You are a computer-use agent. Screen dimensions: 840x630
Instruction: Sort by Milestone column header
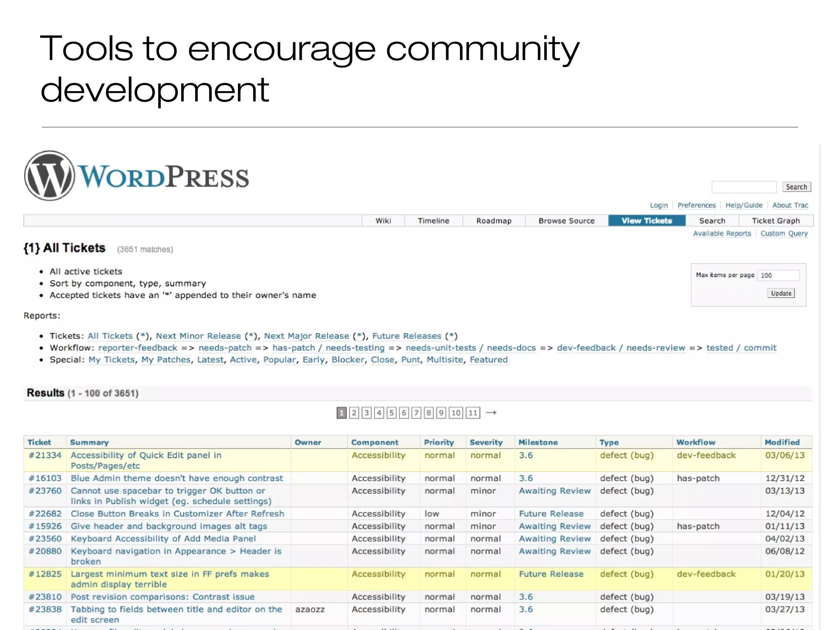click(538, 442)
